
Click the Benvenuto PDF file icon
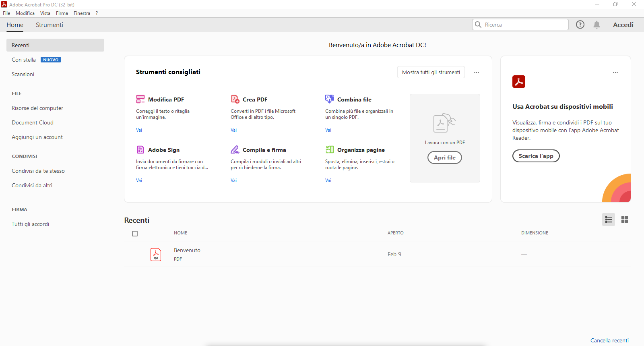156,255
